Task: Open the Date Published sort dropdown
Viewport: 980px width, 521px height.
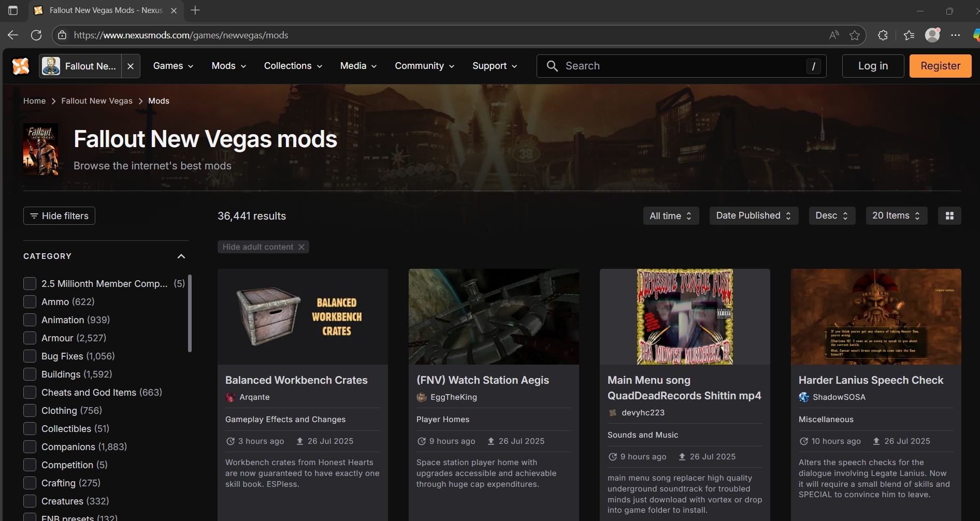Action: tap(754, 216)
